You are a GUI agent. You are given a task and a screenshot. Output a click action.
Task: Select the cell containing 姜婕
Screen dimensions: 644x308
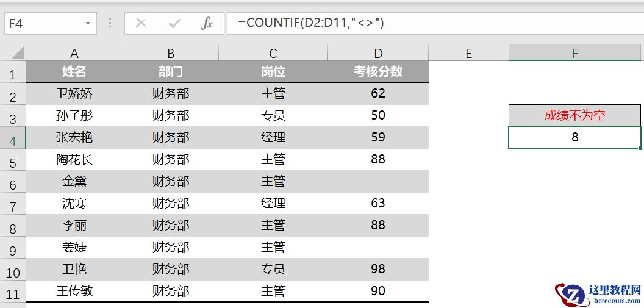pyautogui.click(x=74, y=247)
